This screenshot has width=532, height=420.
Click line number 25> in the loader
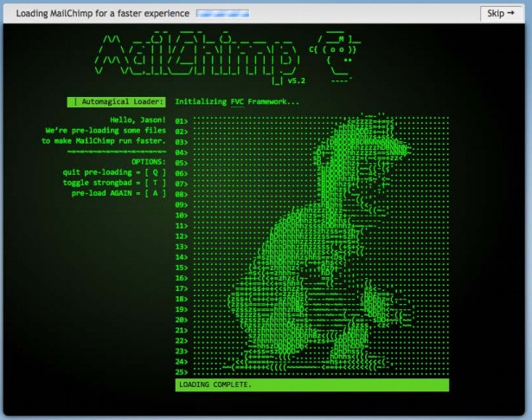[181, 372]
